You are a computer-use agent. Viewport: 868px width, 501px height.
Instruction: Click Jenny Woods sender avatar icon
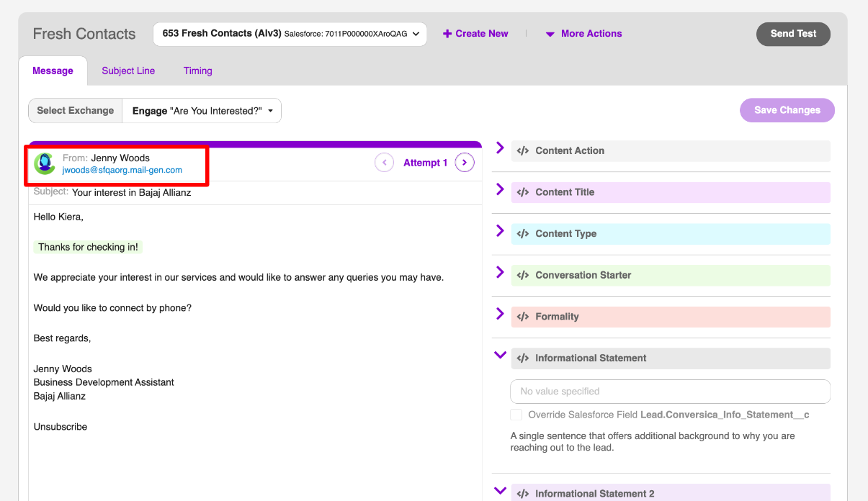click(x=45, y=164)
